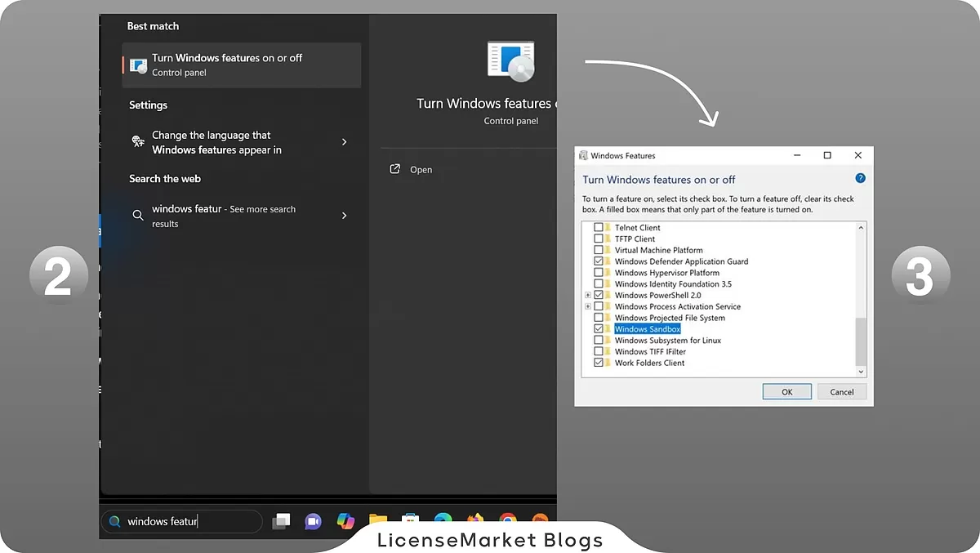This screenshot has width=980, height=553.
Task: Uncheck Windows Defender Application Guard
Action: pos(599,261)
